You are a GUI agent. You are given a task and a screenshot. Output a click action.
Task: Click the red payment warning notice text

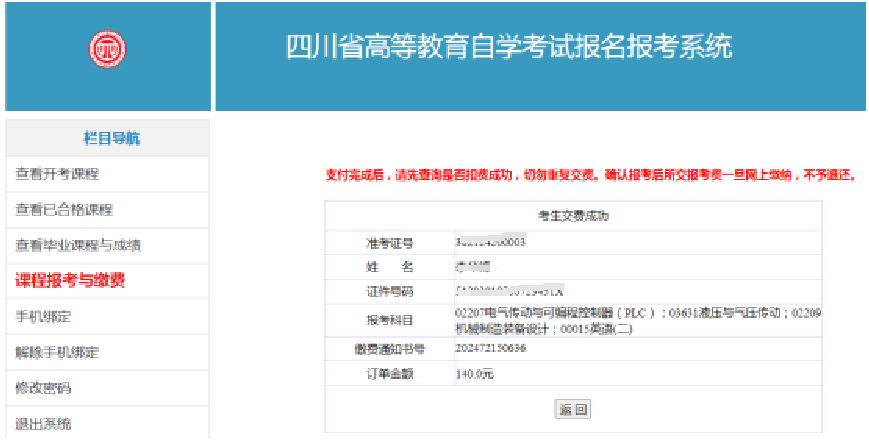coord(591,175)
